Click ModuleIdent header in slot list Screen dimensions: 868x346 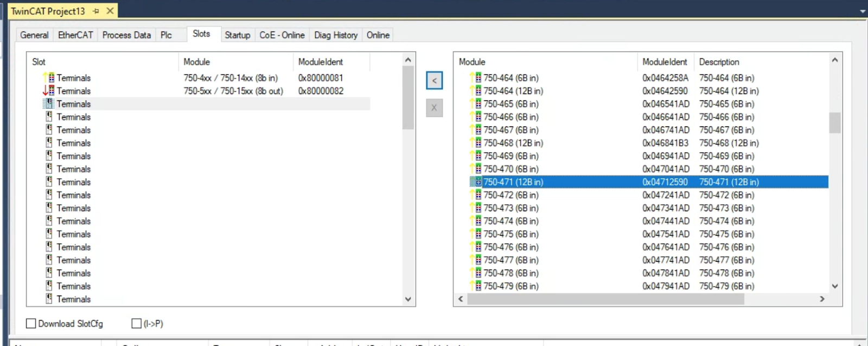click(x=331, y=62)
